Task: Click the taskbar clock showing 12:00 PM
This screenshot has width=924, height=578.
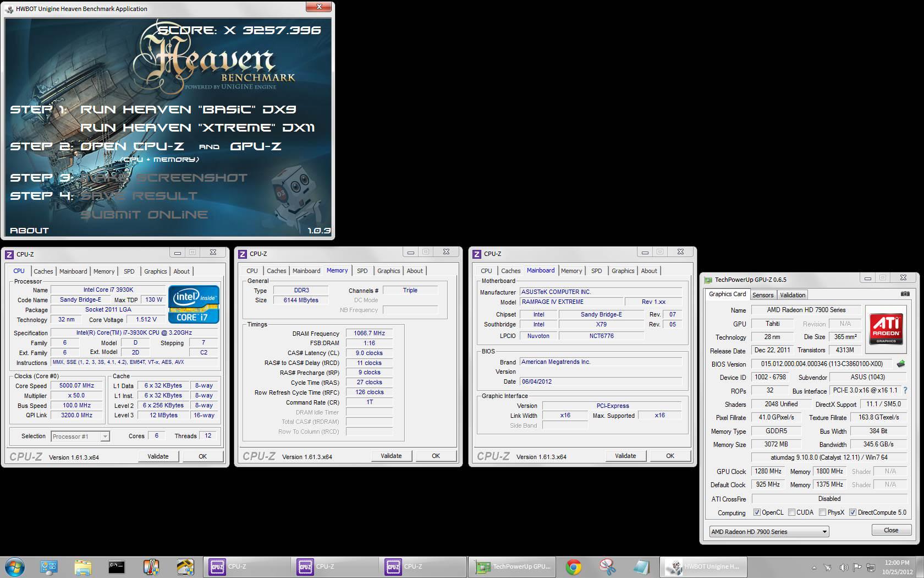Action: click(x=897, y=563)
